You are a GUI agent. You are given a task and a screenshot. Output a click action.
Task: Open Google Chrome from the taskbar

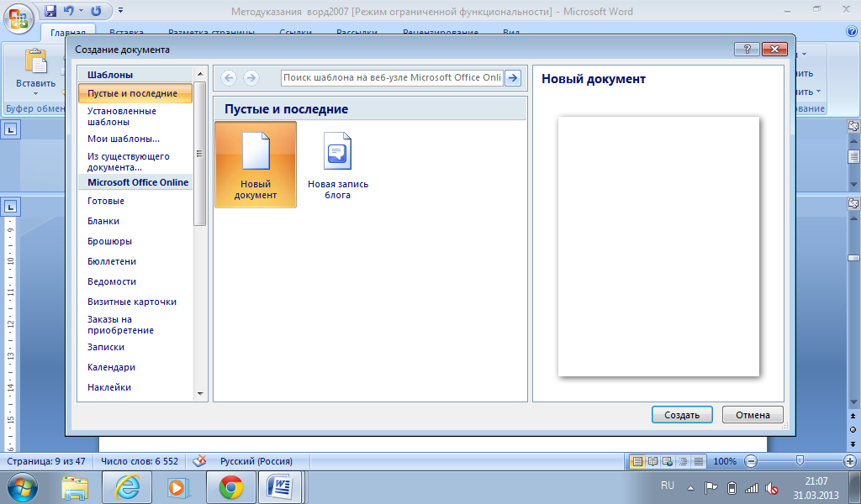click(x=231, y=487)
